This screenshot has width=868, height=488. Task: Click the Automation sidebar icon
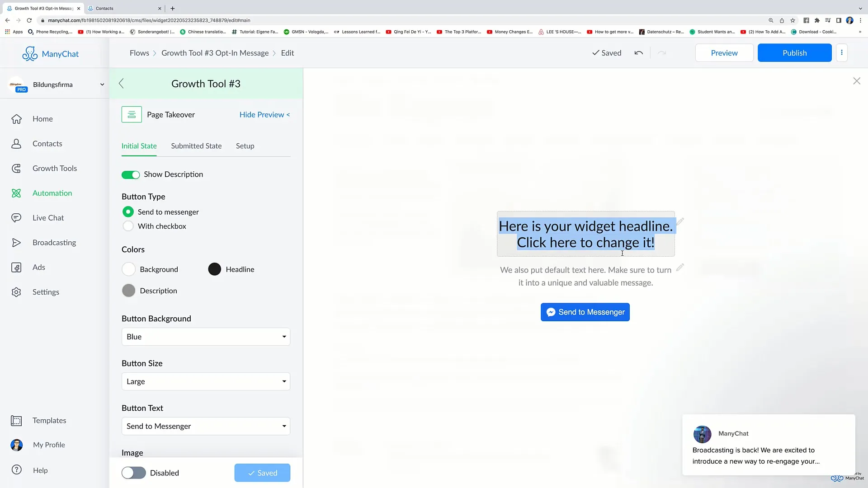coord(16,192)
